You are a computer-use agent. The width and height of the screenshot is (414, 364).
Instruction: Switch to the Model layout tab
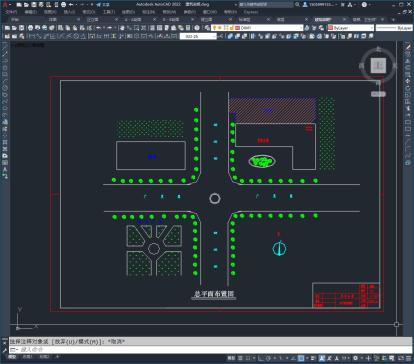pyautogui.click(x=12, y=357)
